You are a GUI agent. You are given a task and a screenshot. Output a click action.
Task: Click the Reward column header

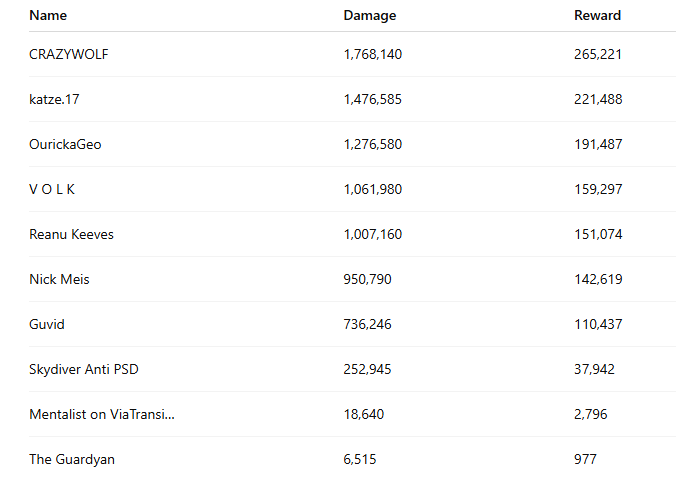[x=597, y=16]
